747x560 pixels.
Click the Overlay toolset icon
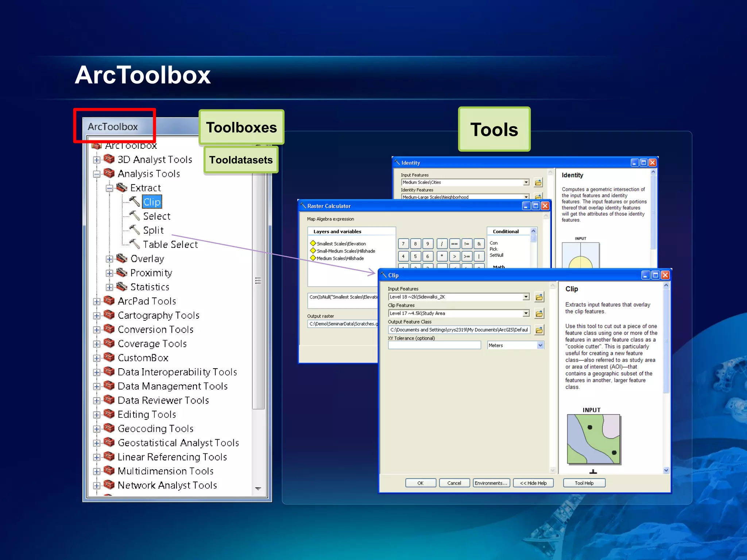tap(122, 258)
